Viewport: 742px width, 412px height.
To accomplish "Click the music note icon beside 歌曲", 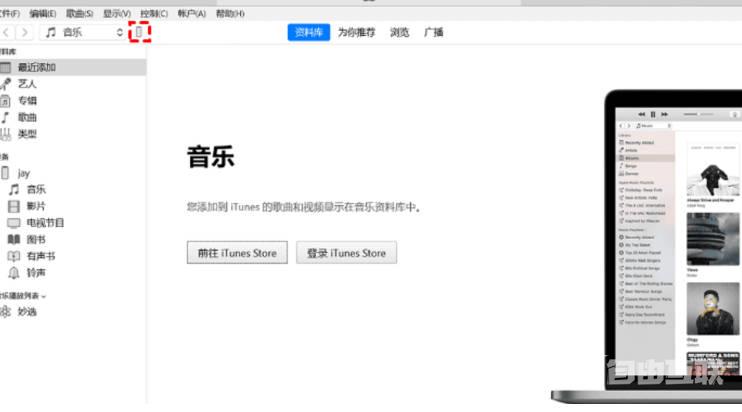I will (5, 117).
